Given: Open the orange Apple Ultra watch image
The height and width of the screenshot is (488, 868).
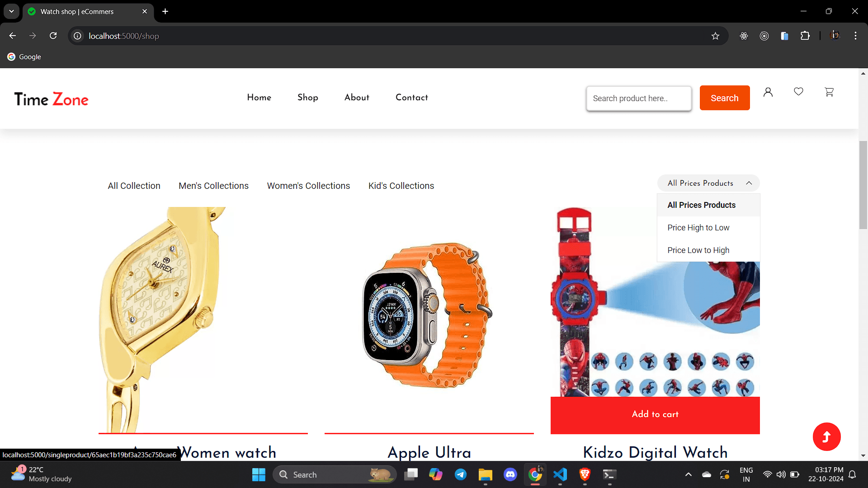Looking at the screenshot, I should pyautogui.click(x=429, y=320).
